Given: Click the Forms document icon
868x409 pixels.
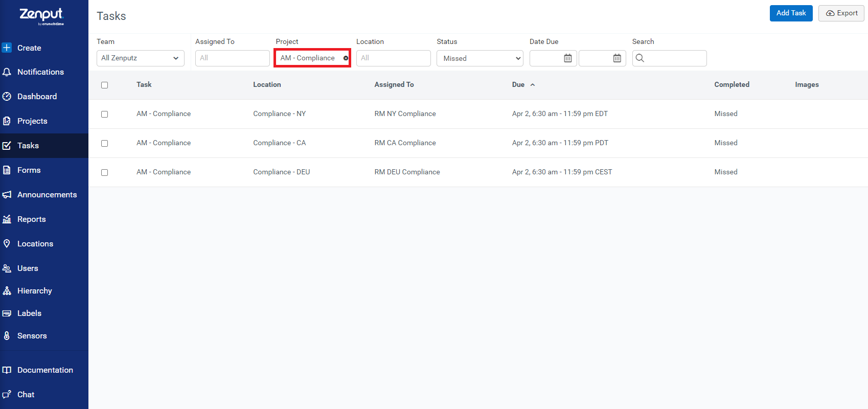Looking at the screenshot, I should [7, 170].
